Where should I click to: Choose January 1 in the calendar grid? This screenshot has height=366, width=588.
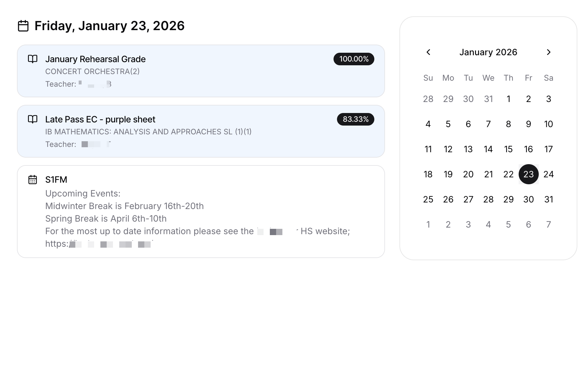[x=508, y=99]
